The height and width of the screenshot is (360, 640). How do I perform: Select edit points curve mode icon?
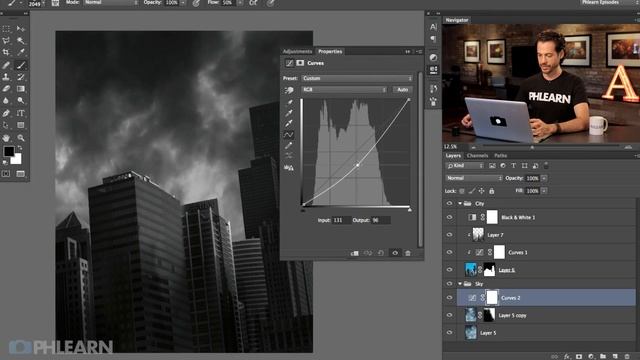(x=289, y=134)
